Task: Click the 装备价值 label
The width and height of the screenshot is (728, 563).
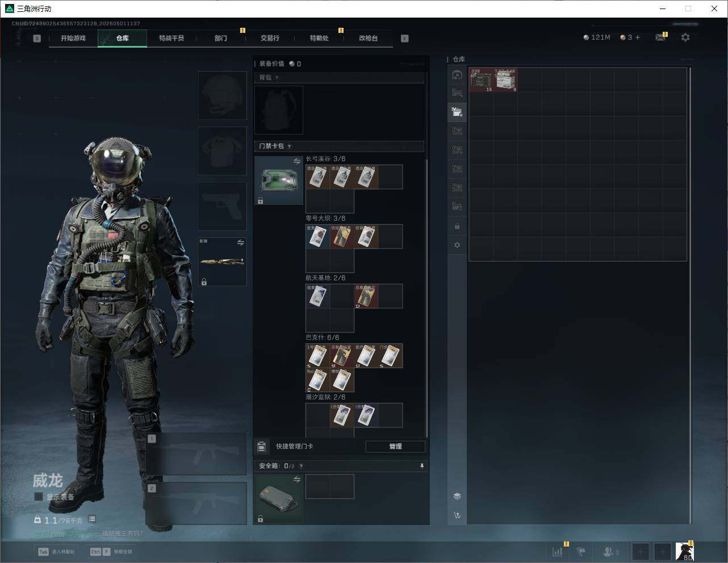Action: [x=272, y=64]
